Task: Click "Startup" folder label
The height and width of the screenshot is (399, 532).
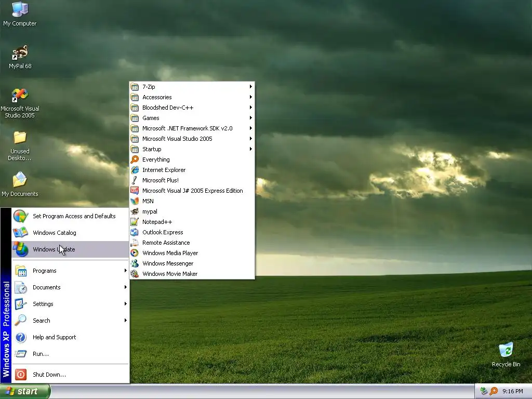Action: pos(152,149)
